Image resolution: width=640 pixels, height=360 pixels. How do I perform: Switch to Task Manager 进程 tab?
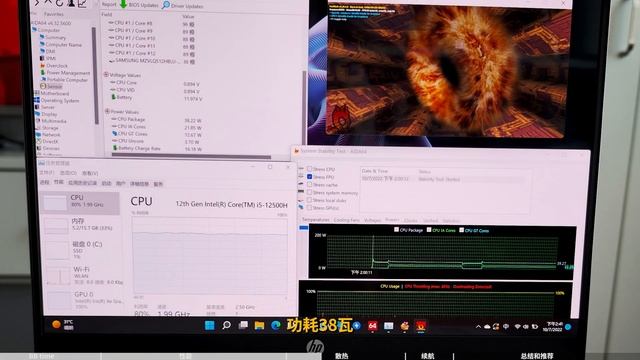pyautogui.click(x=44, y=182)
